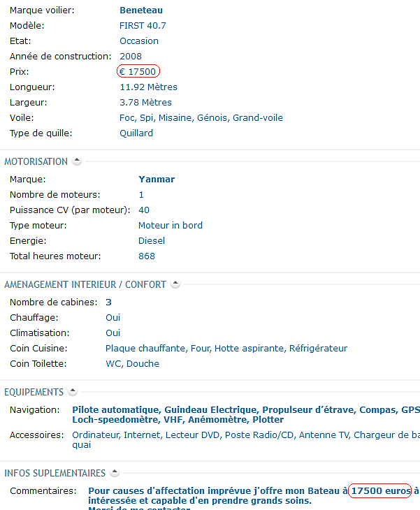Select the circled € 17500 price
Viewport: 420px width, 510px height.
pyautogui.click(x=138, y=71)
